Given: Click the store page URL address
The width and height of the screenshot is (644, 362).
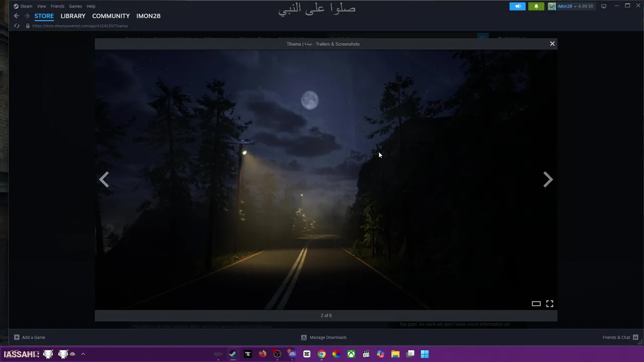Looking at the screenshot, I should (x=80, y=26).
